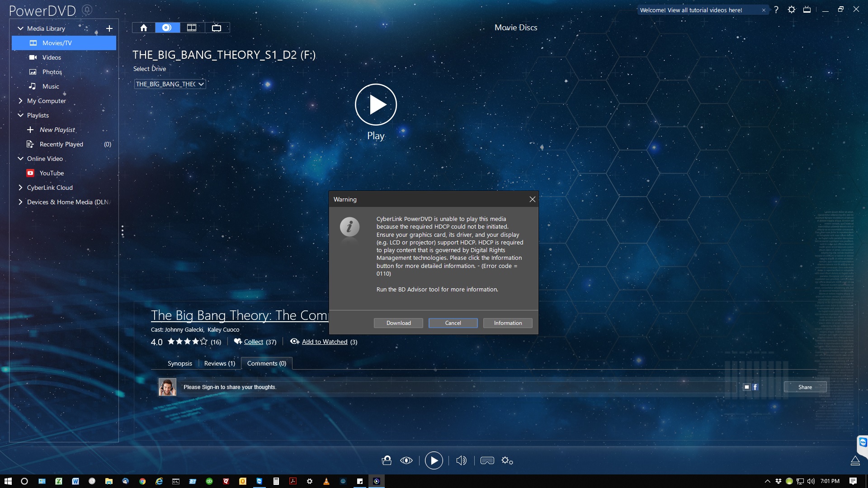The image size is (868, 488).
Task: Click Information in the Warning dialog
Action: pos(508,323)
